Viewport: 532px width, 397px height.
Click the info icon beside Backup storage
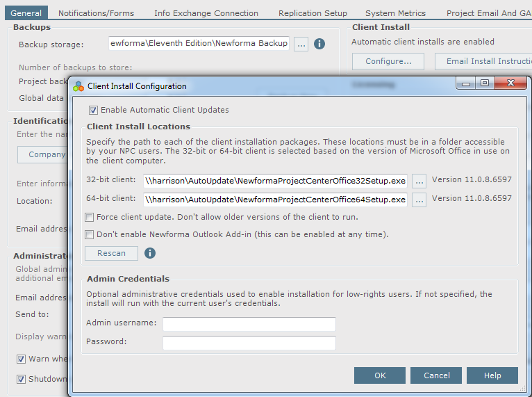click(319, 44)
